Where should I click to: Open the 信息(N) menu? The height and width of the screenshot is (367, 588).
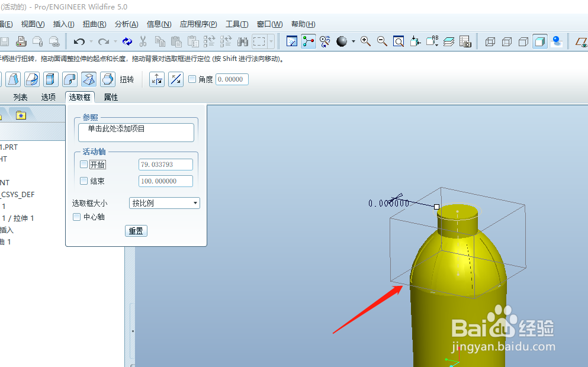click(x=159, y=24)
